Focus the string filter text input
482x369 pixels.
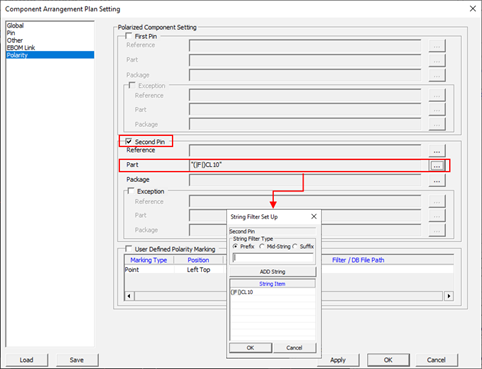click(273, 258)
